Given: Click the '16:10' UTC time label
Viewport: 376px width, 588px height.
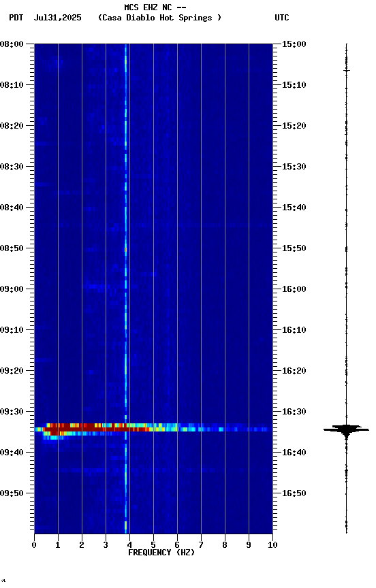Looking at the screenshot, I should point(294,330).
